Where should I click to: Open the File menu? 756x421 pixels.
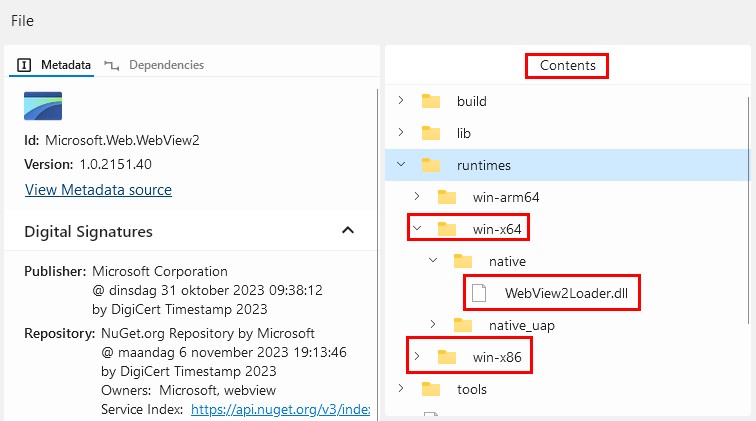click(22, 21)
